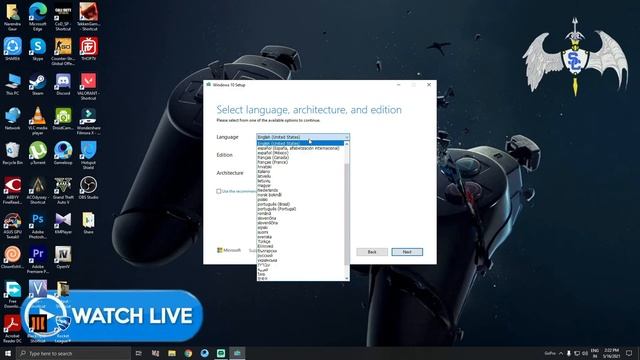The height and width of the screenshot is (360, 640).
Task: Open VLC media player shortcut
Action: coord(38,120)
